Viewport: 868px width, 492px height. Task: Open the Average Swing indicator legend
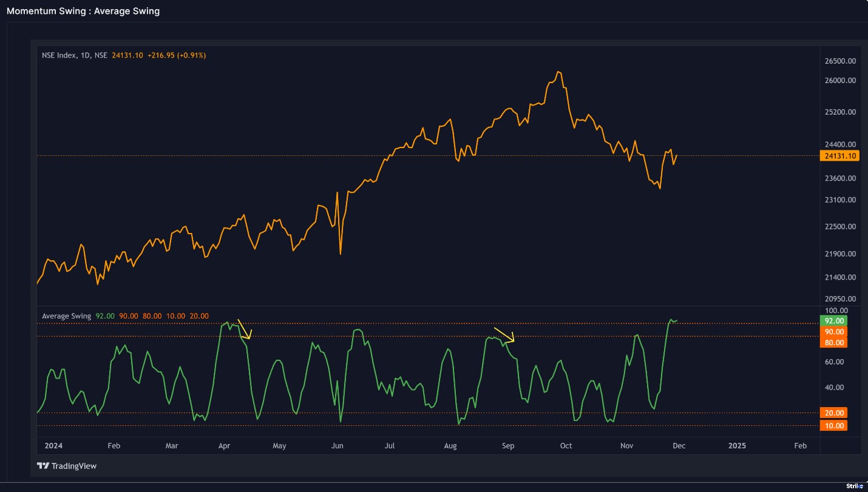[x=66, y=316]
